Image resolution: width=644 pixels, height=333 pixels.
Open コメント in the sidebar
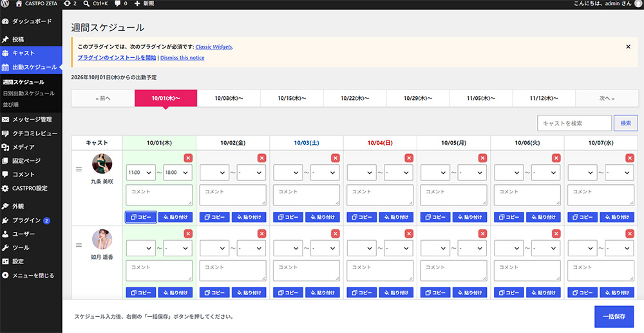pos(31,174)
